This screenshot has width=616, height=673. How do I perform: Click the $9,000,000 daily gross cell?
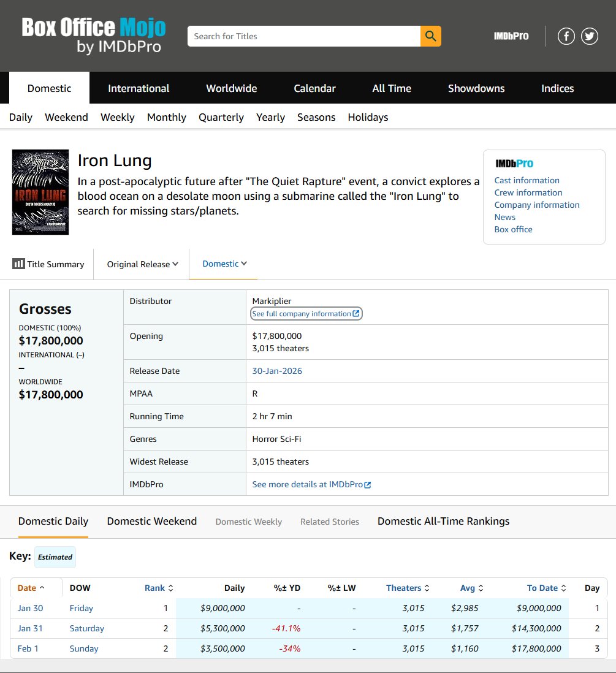point(222,608)
